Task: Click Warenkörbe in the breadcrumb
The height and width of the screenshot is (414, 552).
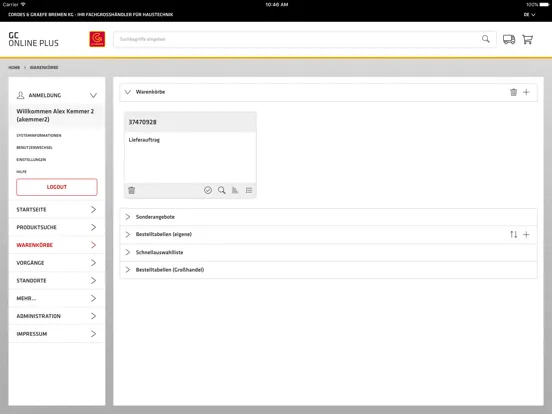Action: point(44,67)
